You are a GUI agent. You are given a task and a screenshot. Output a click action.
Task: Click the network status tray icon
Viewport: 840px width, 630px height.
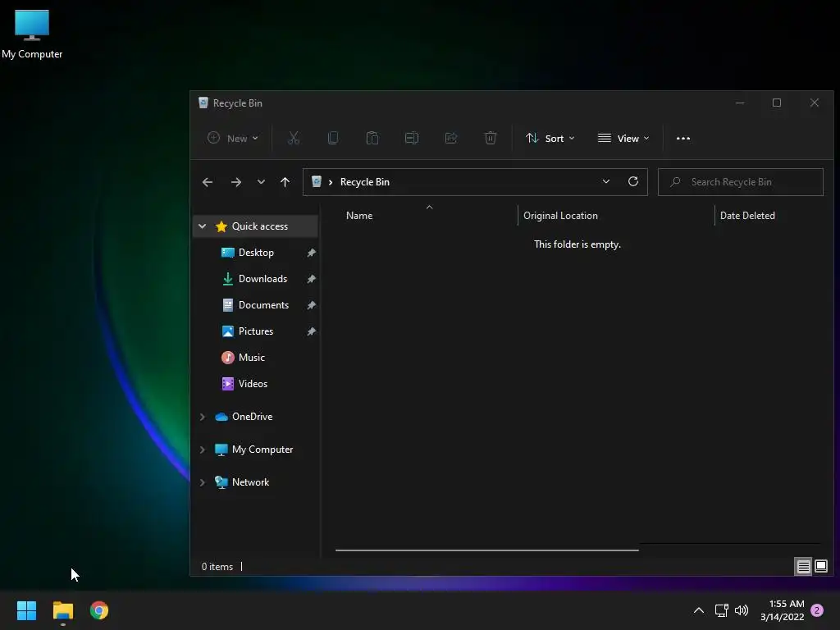[721, 610]
